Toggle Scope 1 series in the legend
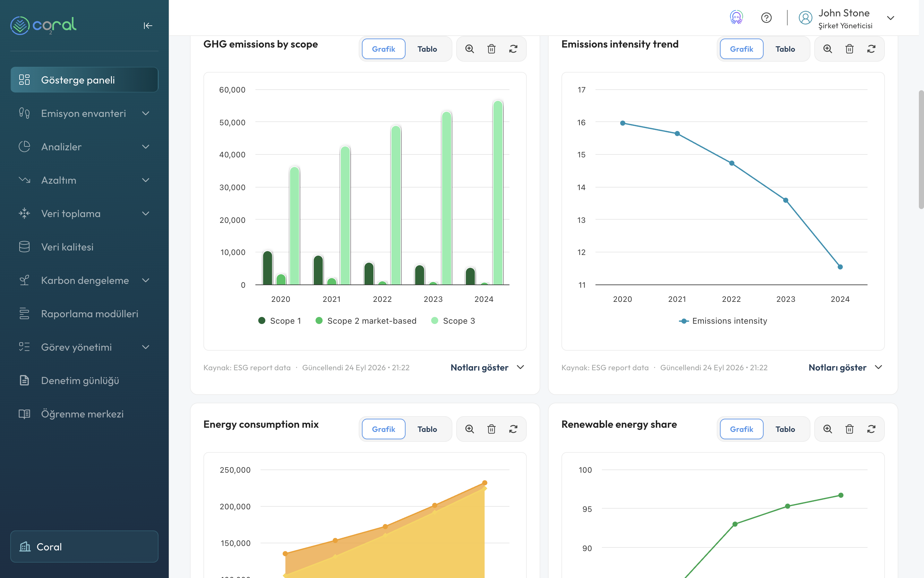Viewport: 924px width, 578px height. tap(279, 321)
